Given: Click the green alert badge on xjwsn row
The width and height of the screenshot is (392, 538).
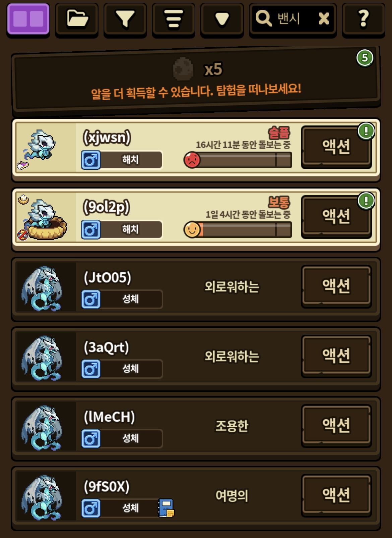Looking at the screenshot, I should (366, 131).
